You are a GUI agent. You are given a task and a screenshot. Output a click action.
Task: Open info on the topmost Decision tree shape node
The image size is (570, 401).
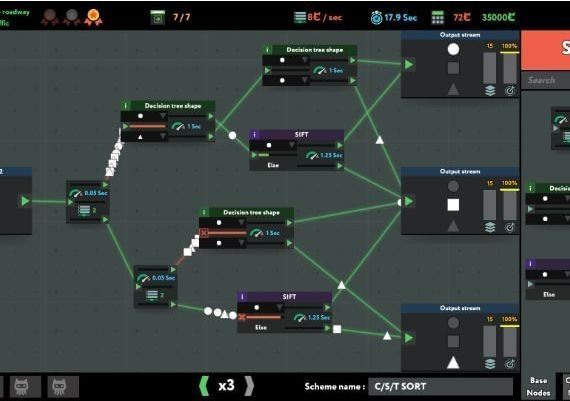pos(268,50)
